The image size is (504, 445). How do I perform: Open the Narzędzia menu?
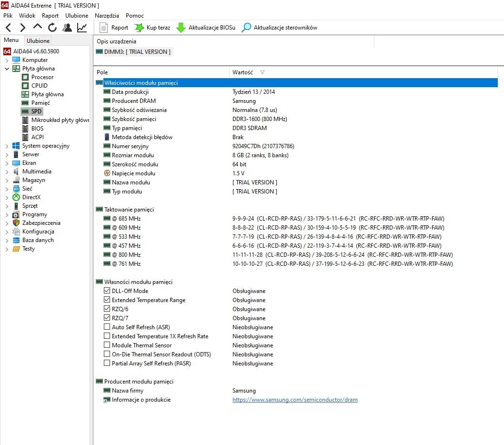[107, 15]
